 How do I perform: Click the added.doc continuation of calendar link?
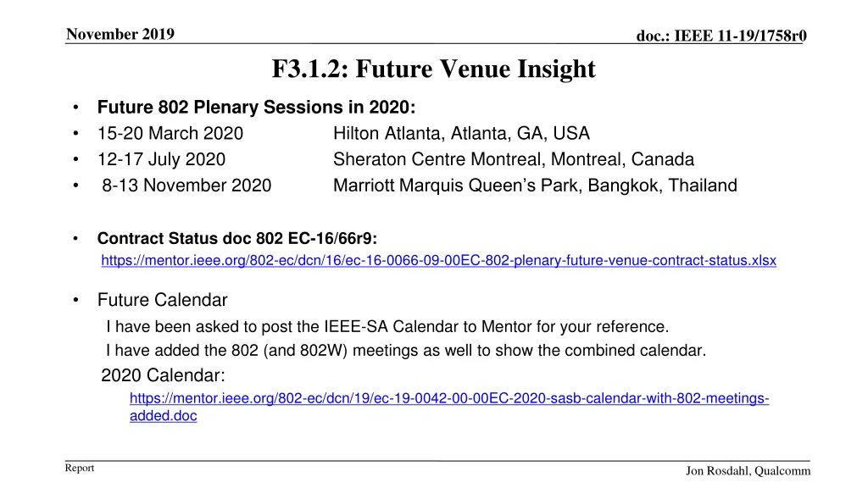tap(164, 416)
